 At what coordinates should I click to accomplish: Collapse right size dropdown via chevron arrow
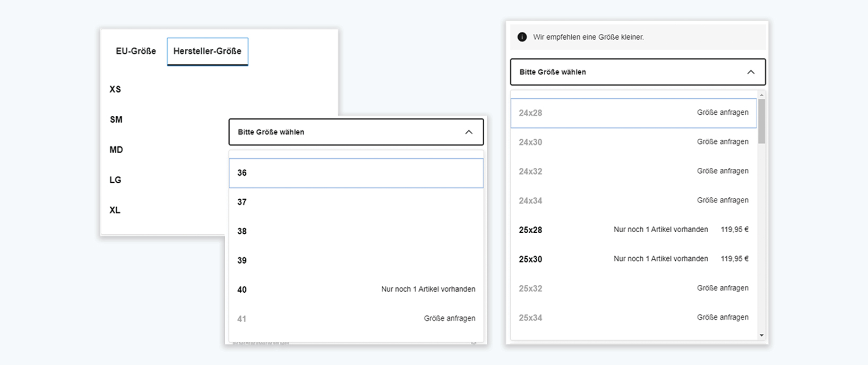tap(750, 72)
